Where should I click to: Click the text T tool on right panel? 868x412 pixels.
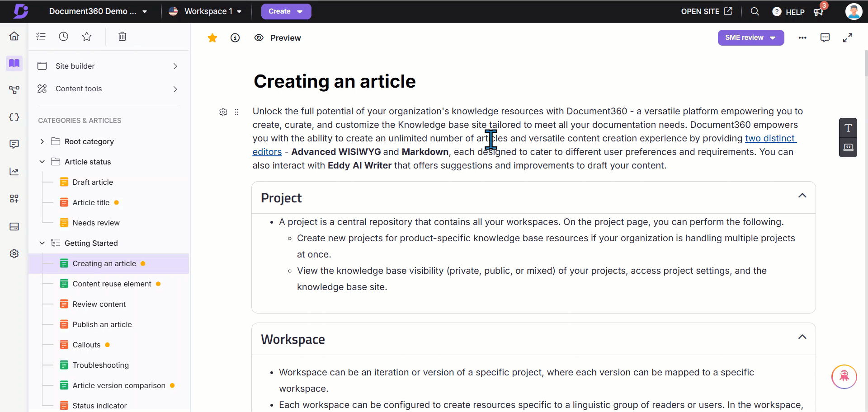pos(848,128)
